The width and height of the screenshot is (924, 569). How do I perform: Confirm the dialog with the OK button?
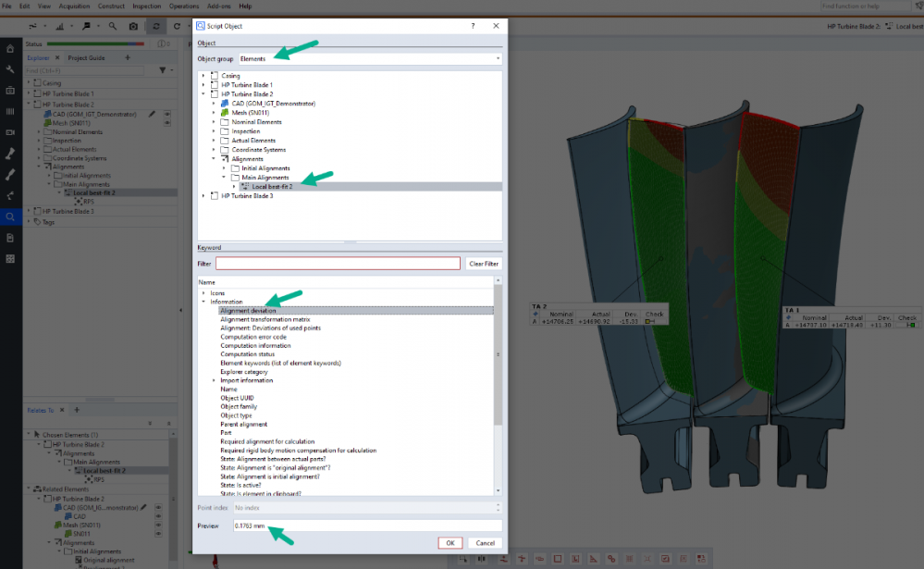pyautogui.click(x=450, y=542)
